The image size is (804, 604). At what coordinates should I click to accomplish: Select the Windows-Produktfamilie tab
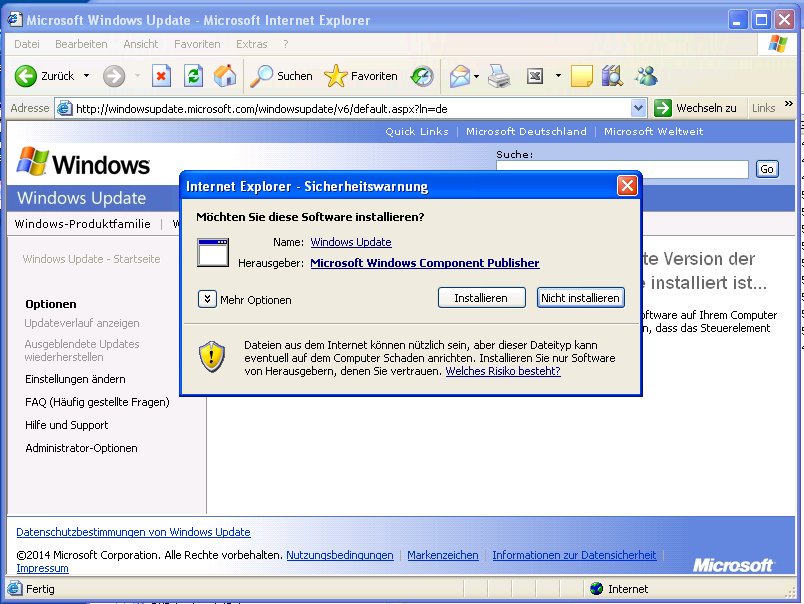[83, 224]
